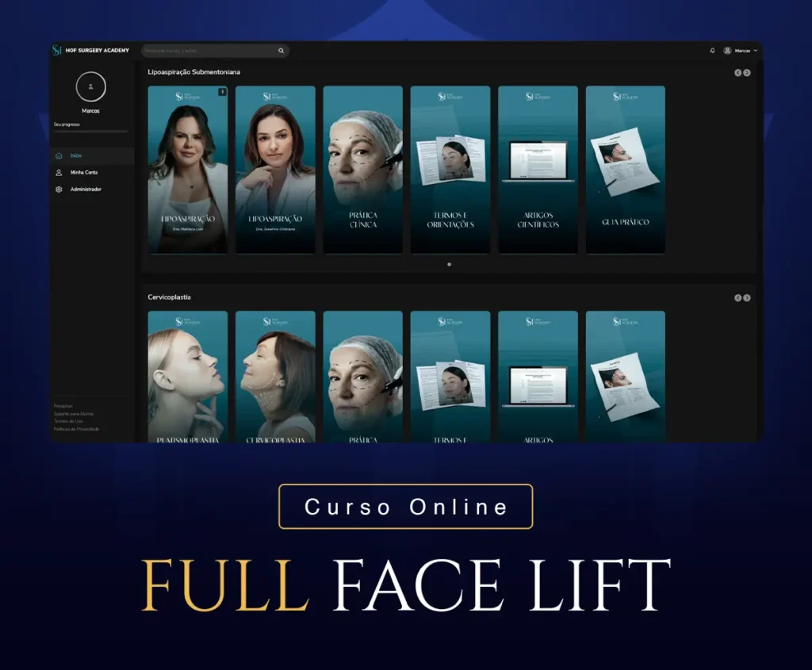Open options menu on first Lipoaspiração card
This screenshot has width=812, height=670.
tap(222, 92)
